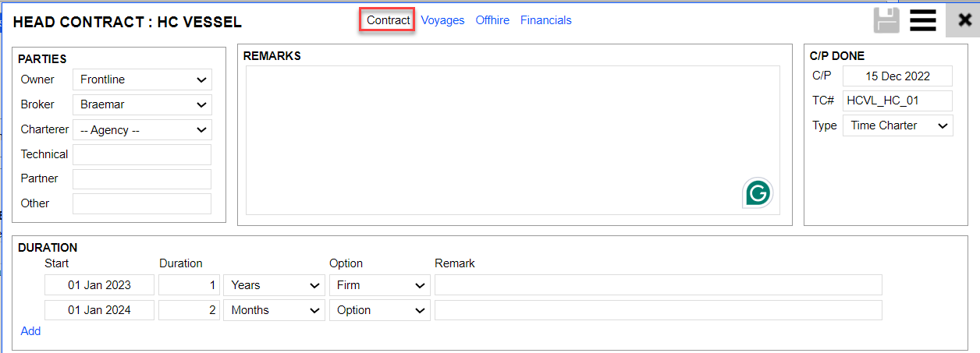Click the Grammarly icon in Remarks

click(756, 192)
